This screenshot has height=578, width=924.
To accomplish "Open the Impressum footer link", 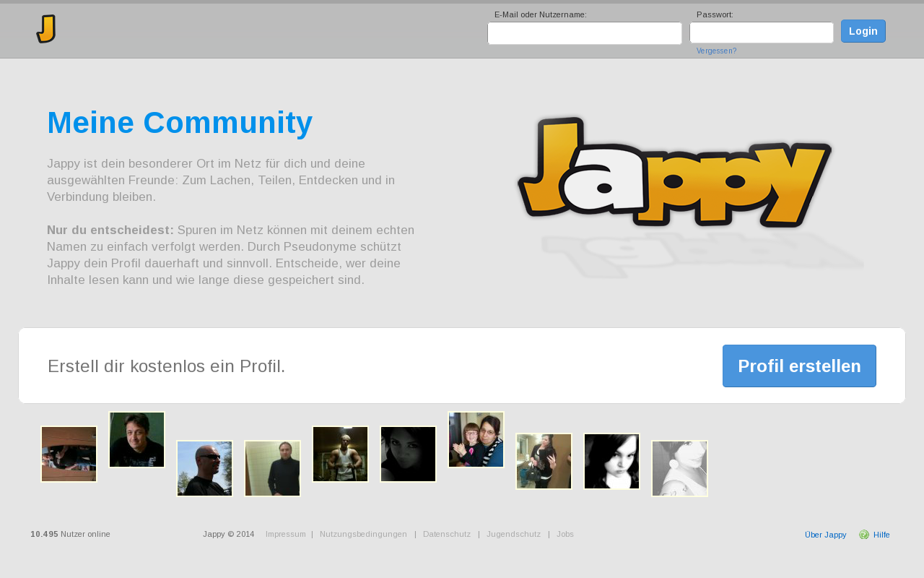I will pos(286,535).
